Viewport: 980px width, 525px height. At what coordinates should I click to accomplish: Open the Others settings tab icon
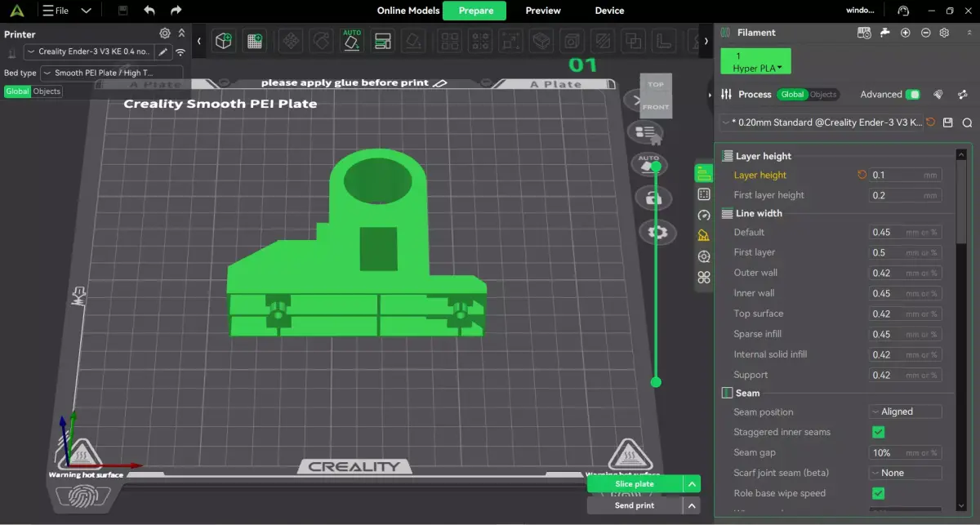point(704,278)
